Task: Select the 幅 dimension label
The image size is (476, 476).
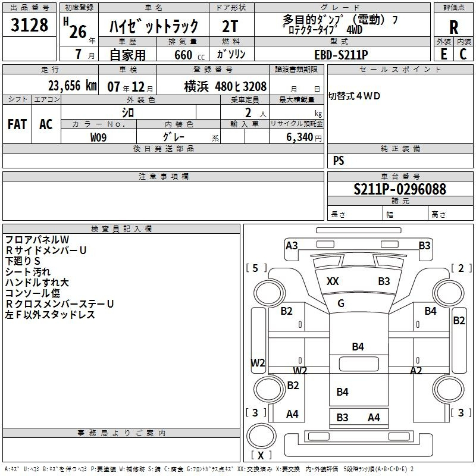Action: (390, 215)
